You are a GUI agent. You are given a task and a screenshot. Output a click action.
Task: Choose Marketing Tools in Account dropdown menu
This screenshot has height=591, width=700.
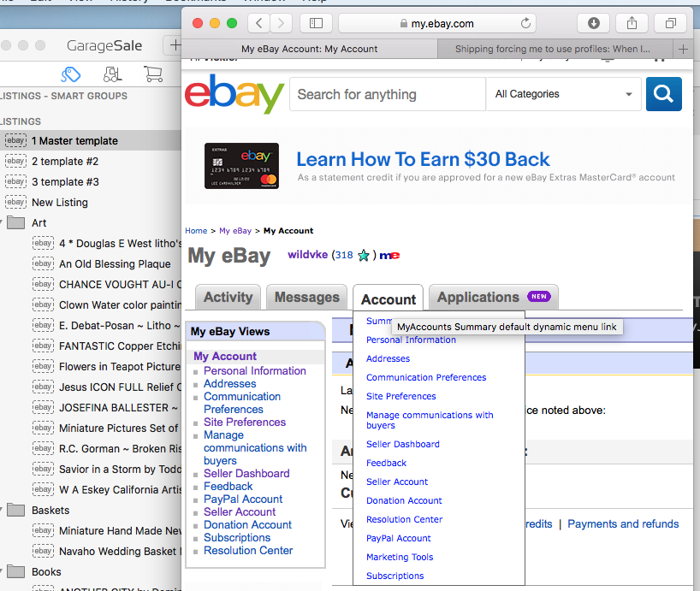coord(400,557)
